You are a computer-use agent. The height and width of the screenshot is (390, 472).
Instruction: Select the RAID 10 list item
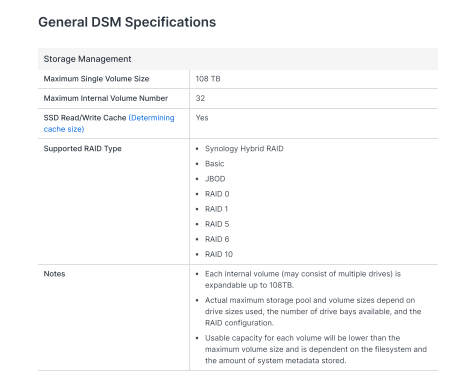click(x=219, y=254)
